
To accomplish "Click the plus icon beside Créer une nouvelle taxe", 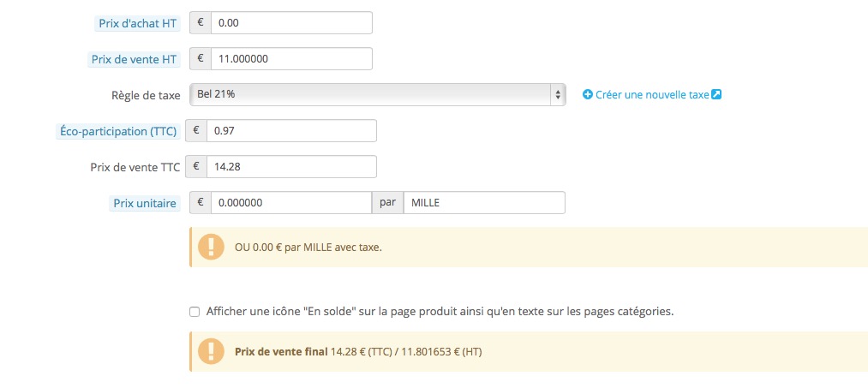I will [588, 95].
